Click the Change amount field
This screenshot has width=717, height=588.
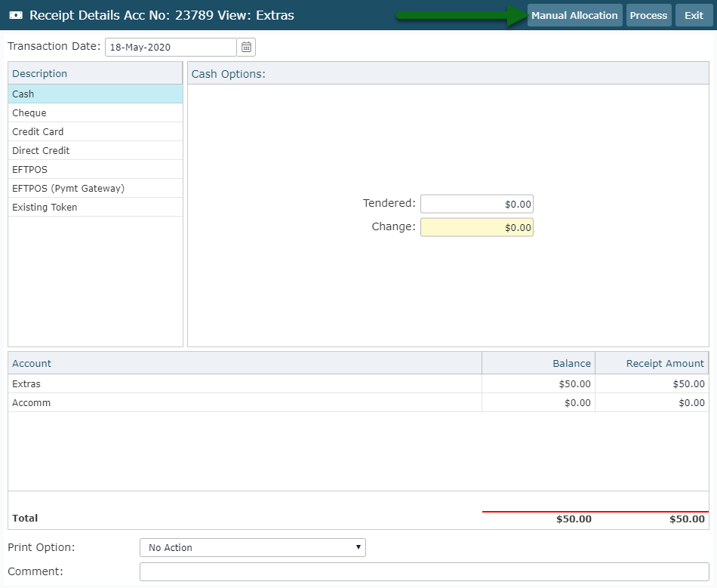[477, 227]
